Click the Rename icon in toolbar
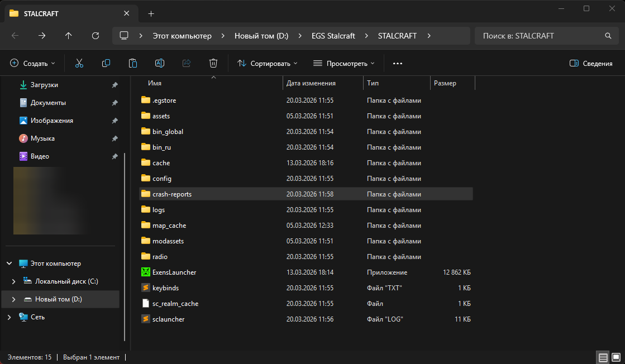 [160, 63]
